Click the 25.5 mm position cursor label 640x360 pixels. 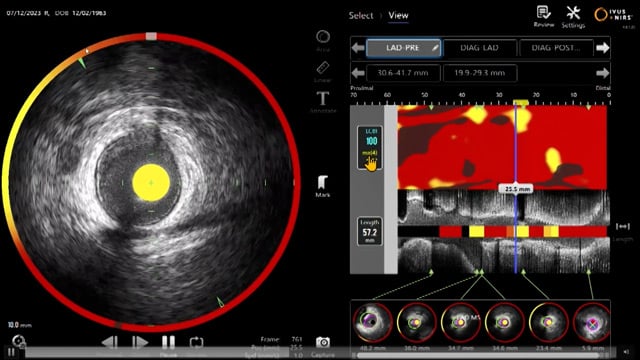tap(516, 189)
